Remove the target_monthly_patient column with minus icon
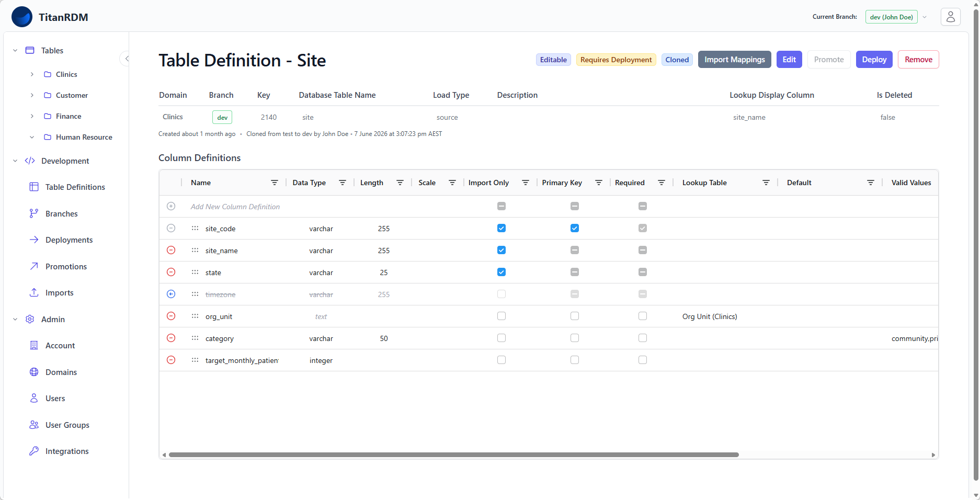 click(x=171, y=360)
